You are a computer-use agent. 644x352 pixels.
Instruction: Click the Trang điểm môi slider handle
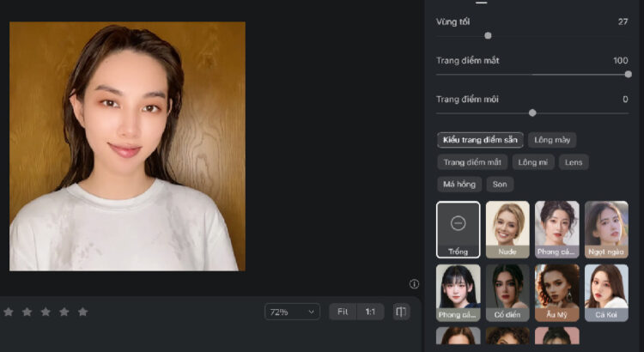[532, 112]
